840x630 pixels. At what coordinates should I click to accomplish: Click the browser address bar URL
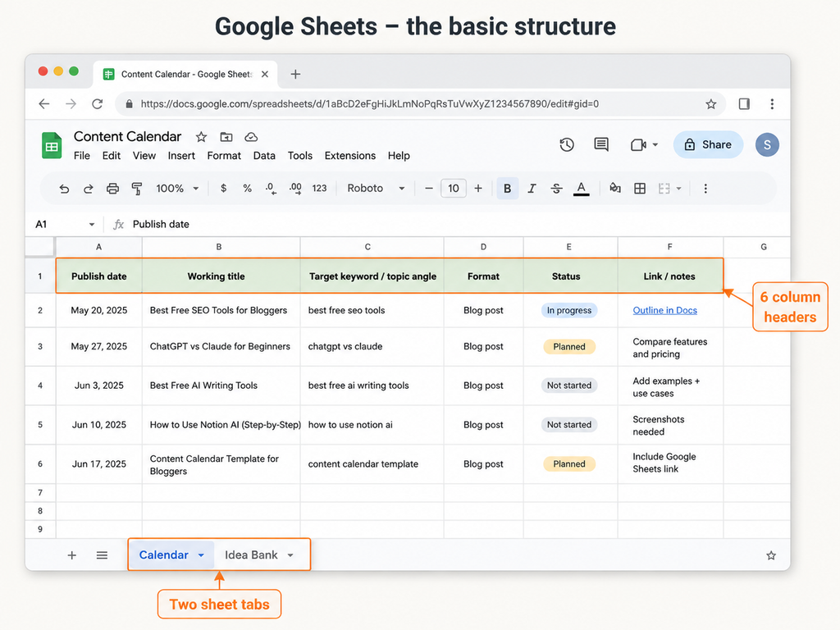370,104
